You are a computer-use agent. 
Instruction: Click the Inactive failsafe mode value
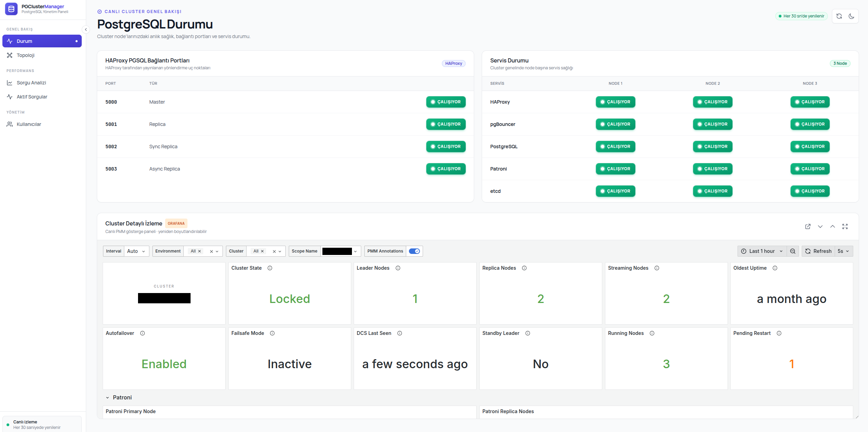pos(290,364)
